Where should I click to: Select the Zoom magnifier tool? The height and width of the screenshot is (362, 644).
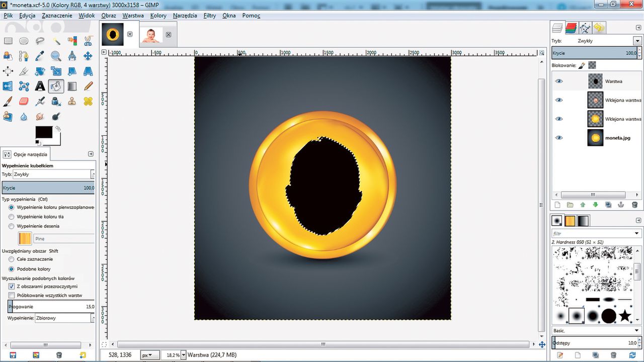pos(56,56)
